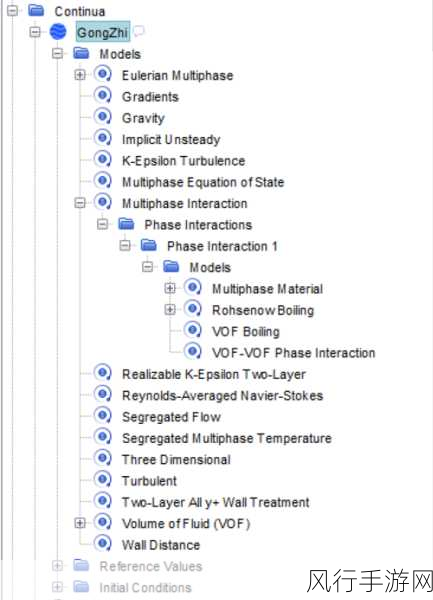Expand the Volume of Fluid (VOF) node

pos(80,522)
